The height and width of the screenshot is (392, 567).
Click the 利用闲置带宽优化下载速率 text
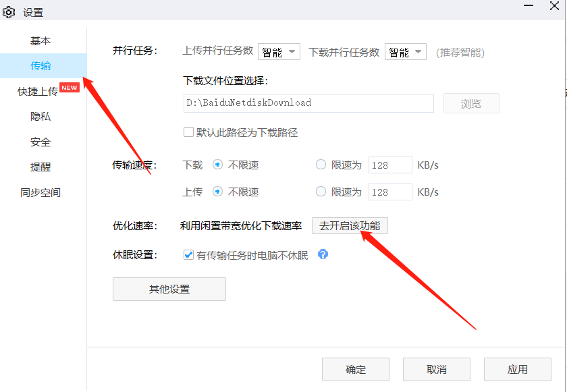click(241, 226)
